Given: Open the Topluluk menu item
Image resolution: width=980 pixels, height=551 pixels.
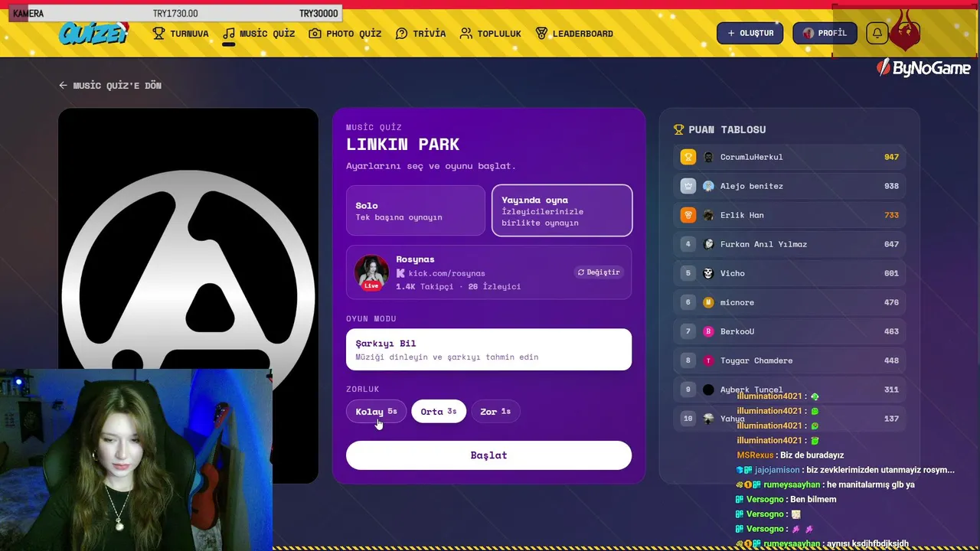Looking at the screenshot, I should coord(490,34).
